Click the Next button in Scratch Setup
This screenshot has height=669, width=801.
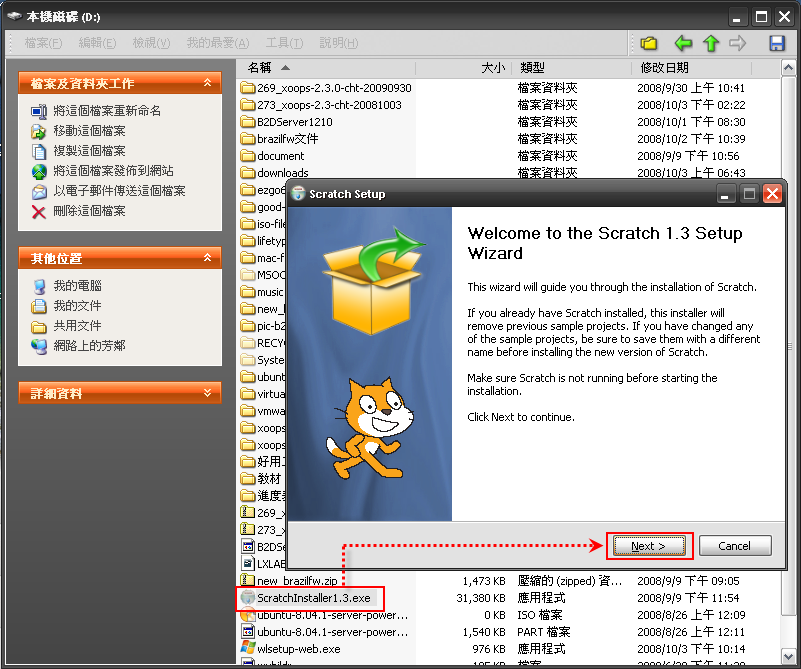[649, 546]
